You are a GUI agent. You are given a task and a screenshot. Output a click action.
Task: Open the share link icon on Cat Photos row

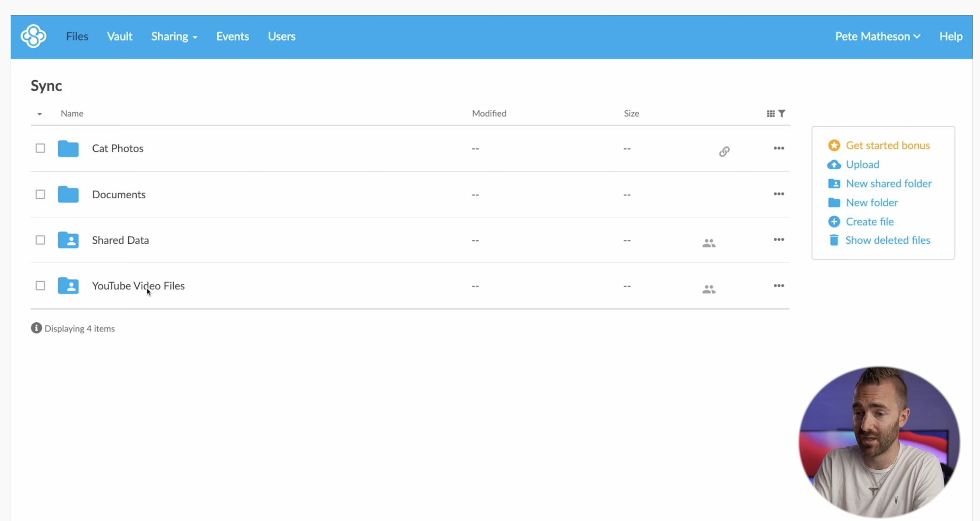[x=724, y=151]
